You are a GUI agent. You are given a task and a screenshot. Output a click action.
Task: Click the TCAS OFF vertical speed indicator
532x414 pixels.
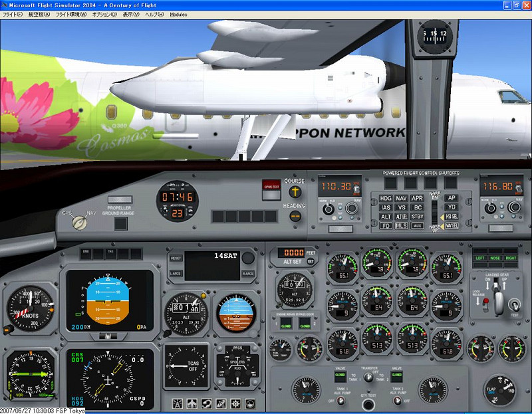[x=186, y=366]
